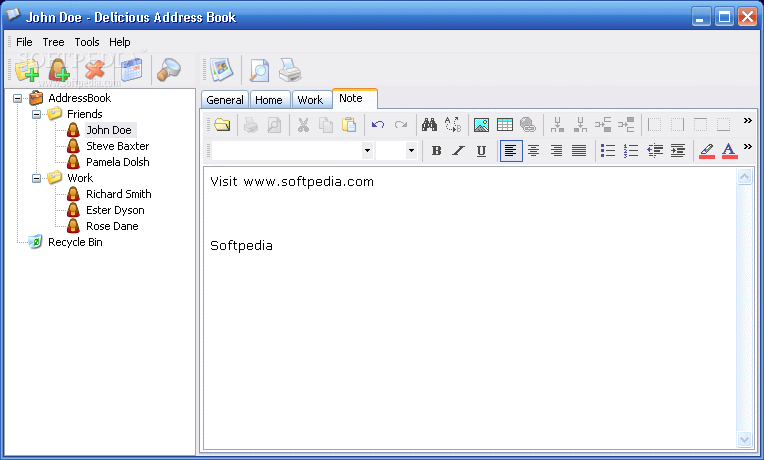Select John Doe in the tree
Screen dimensions: 764x460
coord(109,130)
